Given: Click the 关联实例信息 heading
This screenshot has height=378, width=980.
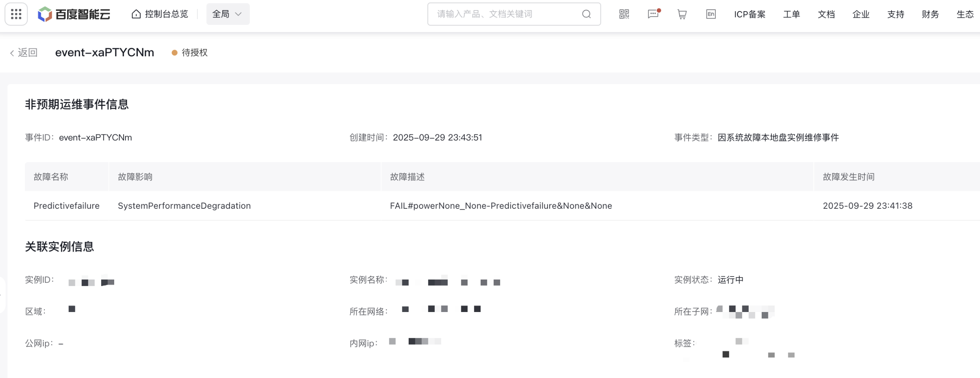Looking at the screenshot, I should [x=59, y=246].
